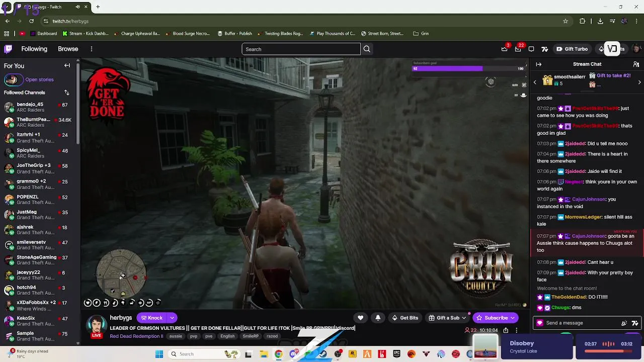Open the user avatar menu
Image resolution: width=644 pixels, height=362 pixels.
[x=636, y=49]
